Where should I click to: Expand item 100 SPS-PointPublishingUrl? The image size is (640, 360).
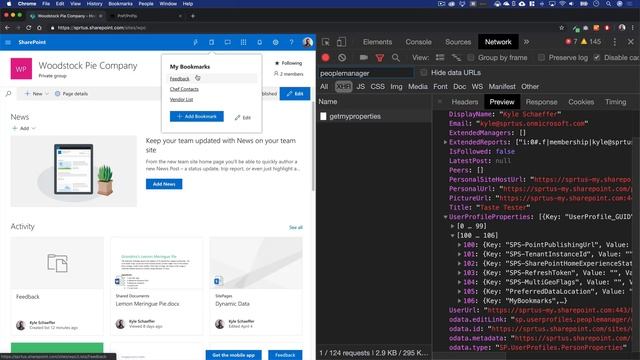pyautogui.click(x=460, y=245)
